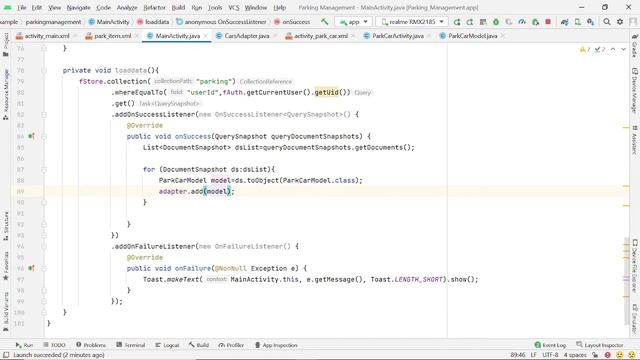Open the Build menu
Viewport: 640px width, 360px height.
click(178, 7)
